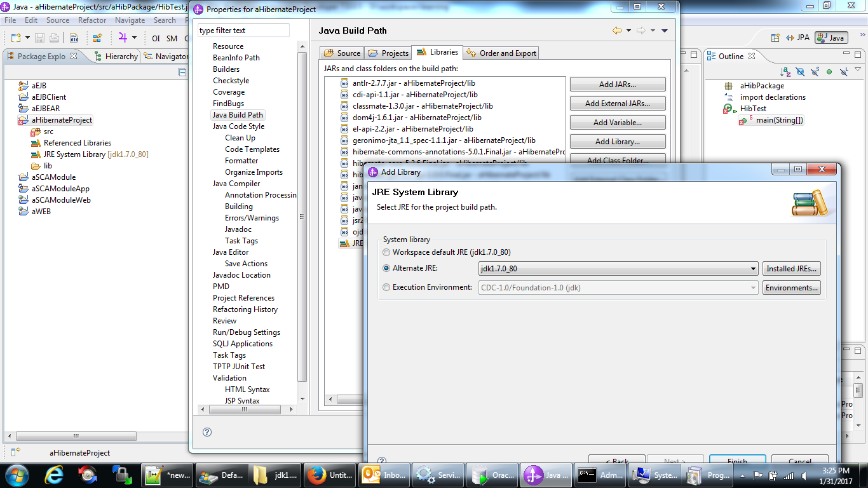Click the Add Library... button

618,142
